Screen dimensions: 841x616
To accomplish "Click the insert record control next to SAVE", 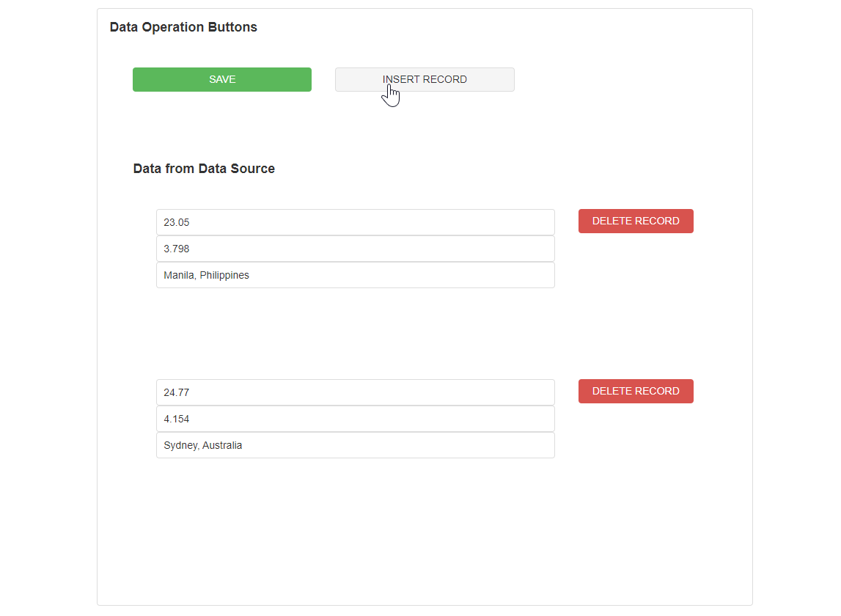I will coord(425,79).
